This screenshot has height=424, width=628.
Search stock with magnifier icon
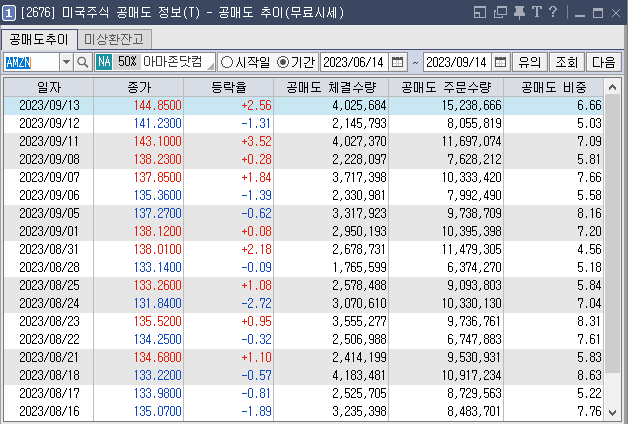click(x=83, y=62)
